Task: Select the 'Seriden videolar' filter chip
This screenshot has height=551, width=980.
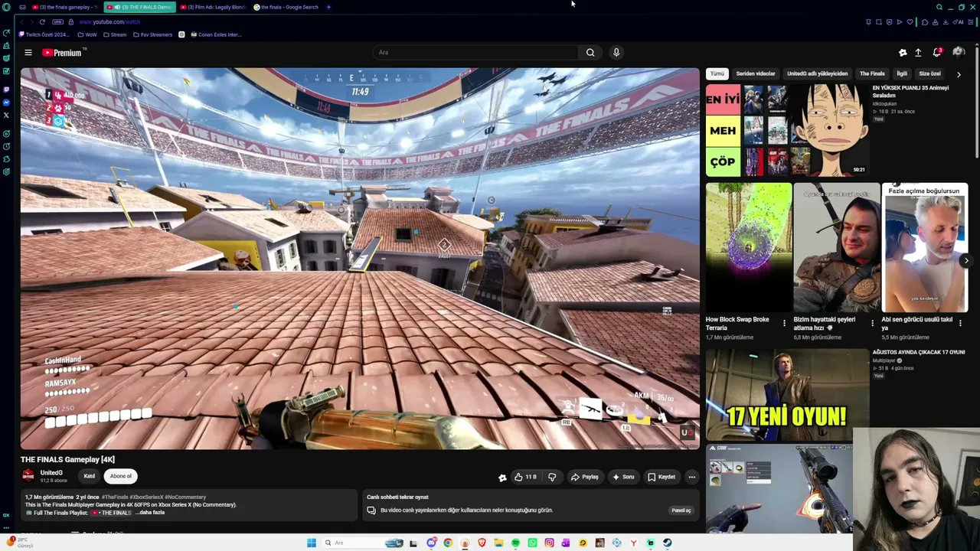Action: pyautogui.click(x=756, y=73)
